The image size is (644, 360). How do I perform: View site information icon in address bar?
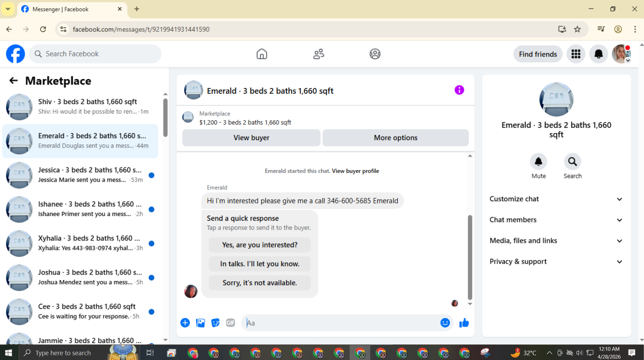click(63, 29)
